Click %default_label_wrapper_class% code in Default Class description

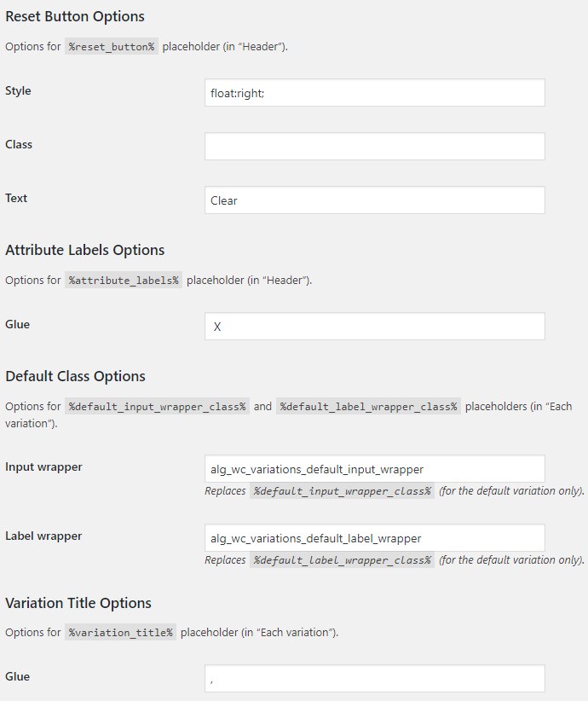click(x=368, y=407)
